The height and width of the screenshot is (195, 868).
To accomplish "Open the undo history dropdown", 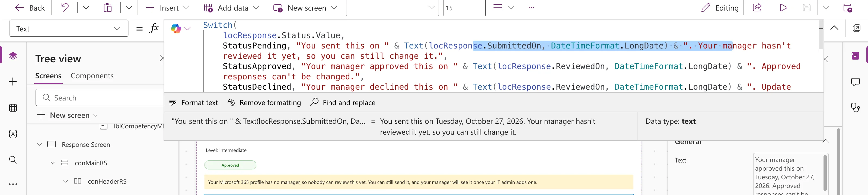I will (x=86, y=7).
